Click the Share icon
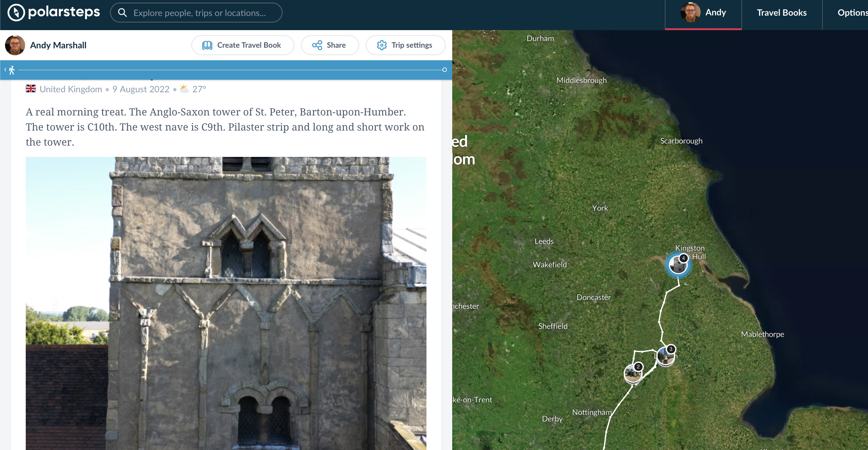868x450 pixels. point(317,45)
